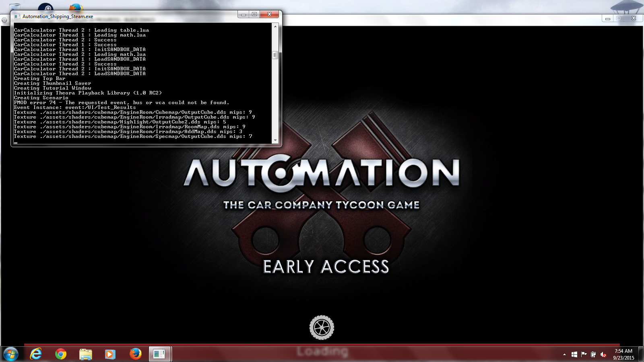Image resolution: width=644 pixels, height=362 pixels.
Task: Click the 'Highlight/OutputCube2.dds' texture line
Action: [x=120, y=122]
